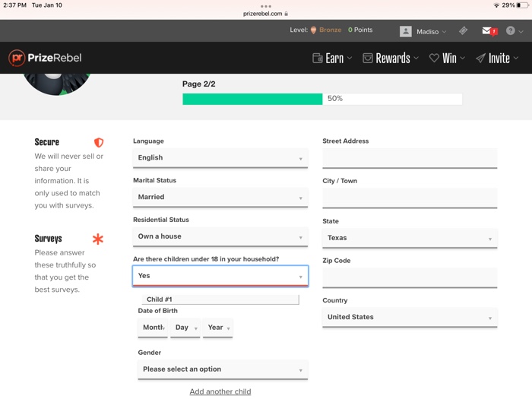Click the help question mark icon

coord(510,31)
